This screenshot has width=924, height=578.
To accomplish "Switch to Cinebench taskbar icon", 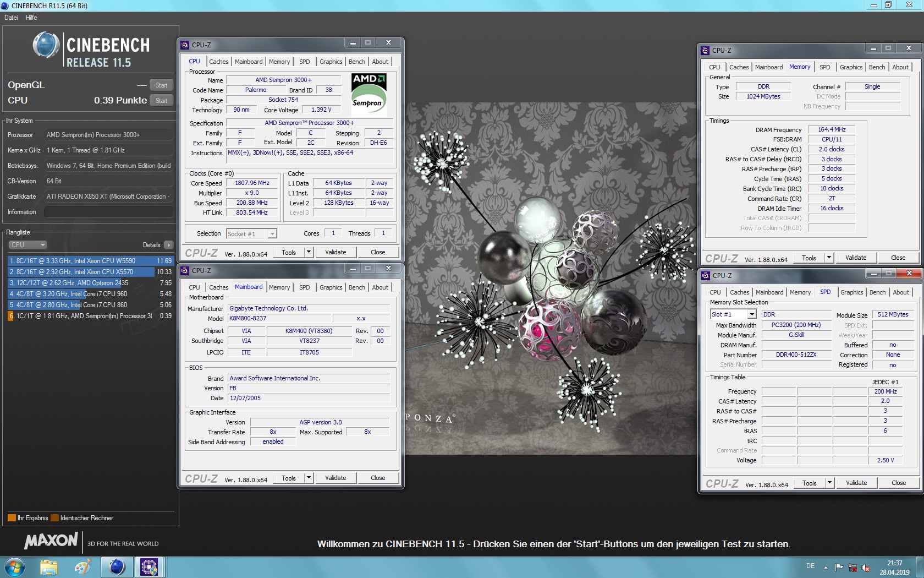I will pyautogui.click(x=117, y=567).
